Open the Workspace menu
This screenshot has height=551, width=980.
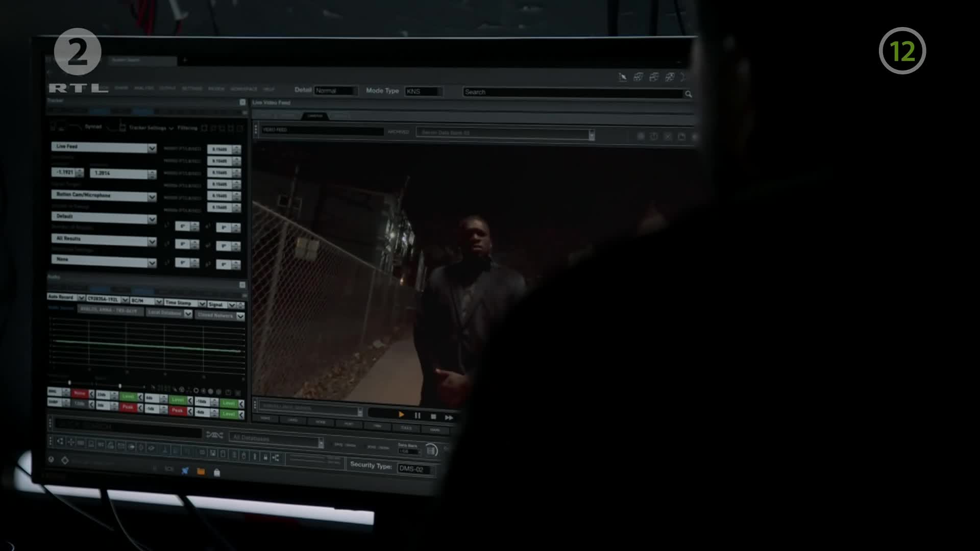tap(244, 89)
